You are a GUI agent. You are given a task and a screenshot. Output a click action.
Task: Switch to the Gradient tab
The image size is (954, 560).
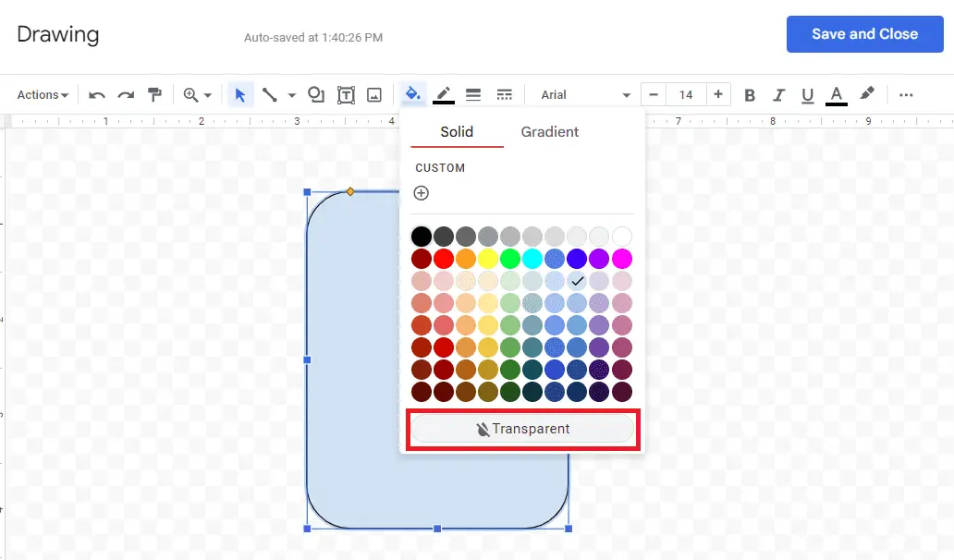549,132
